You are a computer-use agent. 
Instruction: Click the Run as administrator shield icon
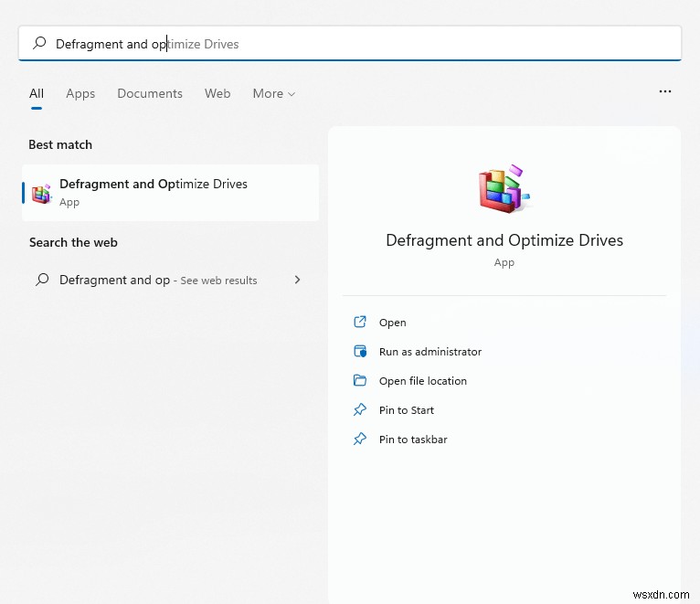360,351
